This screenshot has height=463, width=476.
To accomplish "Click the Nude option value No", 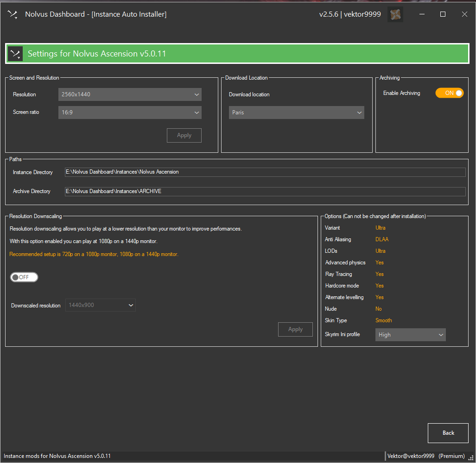I will tap(379, 309).
